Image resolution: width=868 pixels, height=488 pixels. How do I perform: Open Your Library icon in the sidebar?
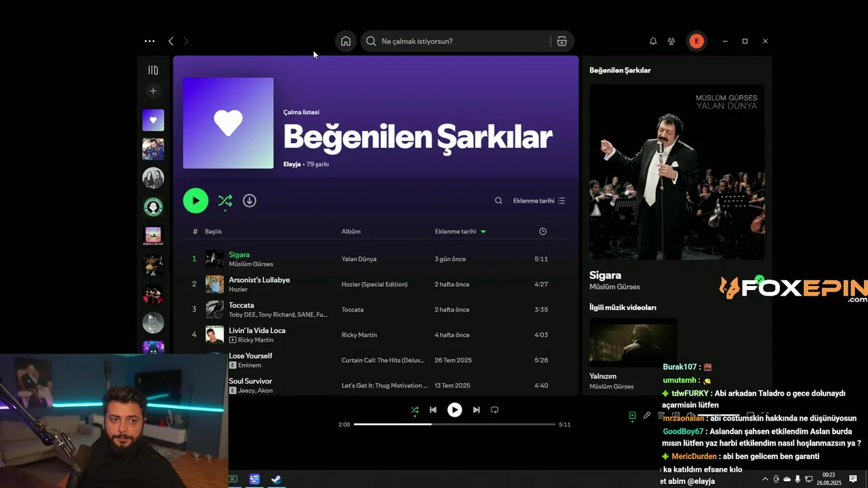(x=153, y=70)
